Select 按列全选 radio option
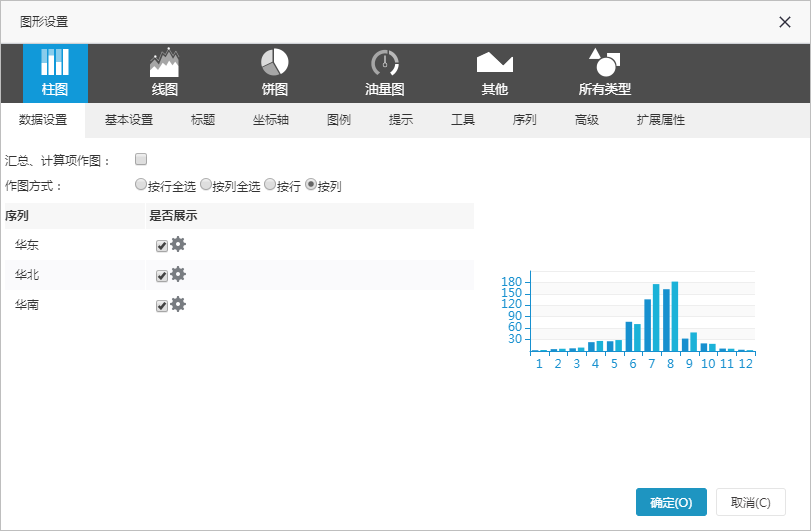Viewport: 811px width, 531px height. (x=205, y=184)
